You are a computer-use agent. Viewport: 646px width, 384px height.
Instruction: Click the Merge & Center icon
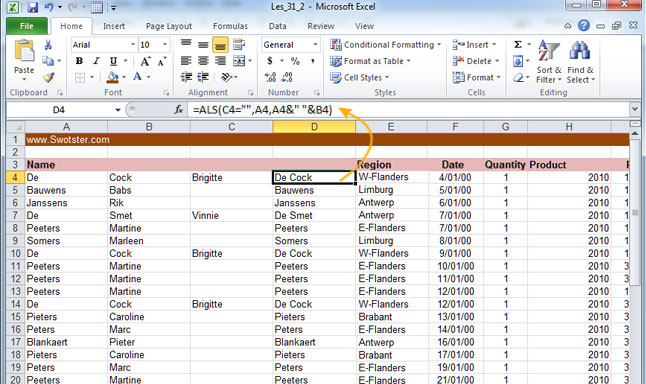[x=239, y=61]
